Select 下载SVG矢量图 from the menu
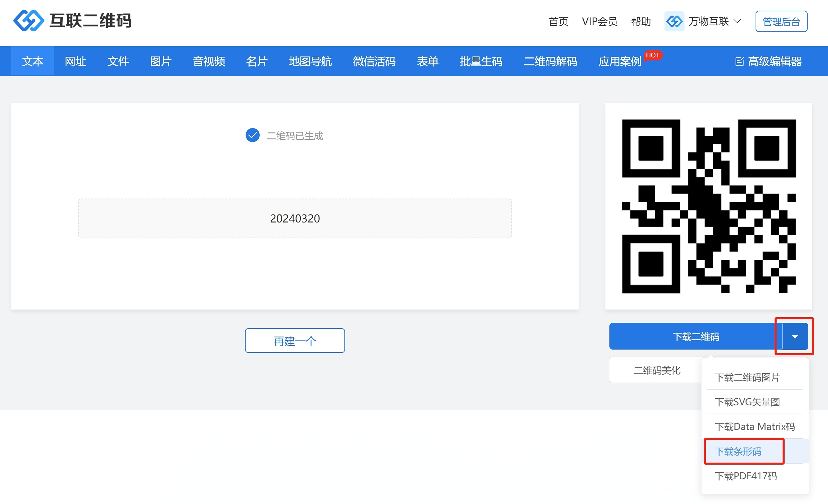This screenshot has width=828, height=504. click(755, 402)
